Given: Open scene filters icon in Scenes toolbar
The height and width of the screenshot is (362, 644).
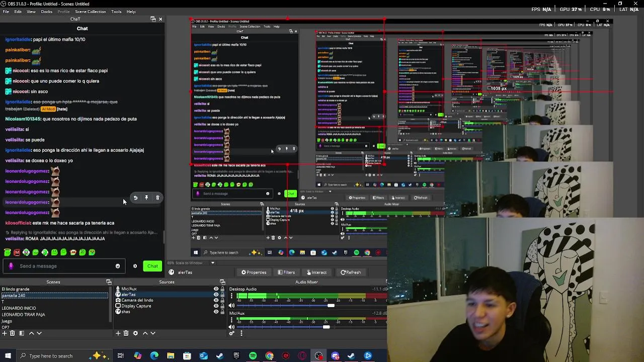Looking at the screenshot, I should coord(22,333).
